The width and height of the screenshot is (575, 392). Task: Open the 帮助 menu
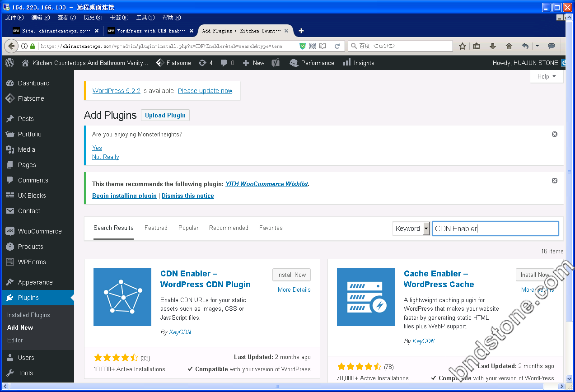coord(171,18)
